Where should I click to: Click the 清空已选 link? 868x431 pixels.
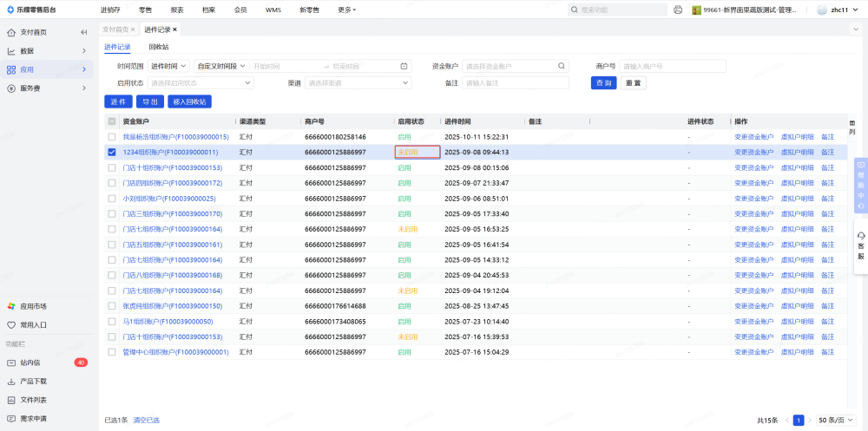tap(146, 420)
